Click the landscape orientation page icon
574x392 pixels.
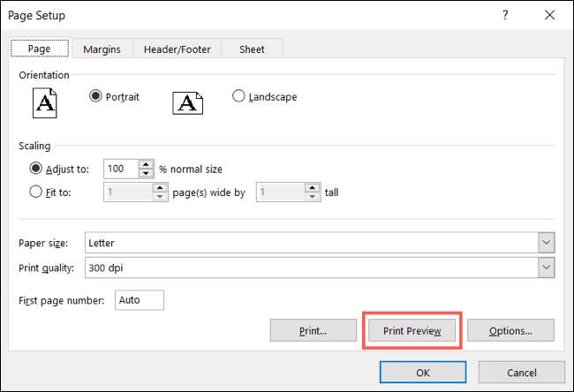tap(186, 102)
